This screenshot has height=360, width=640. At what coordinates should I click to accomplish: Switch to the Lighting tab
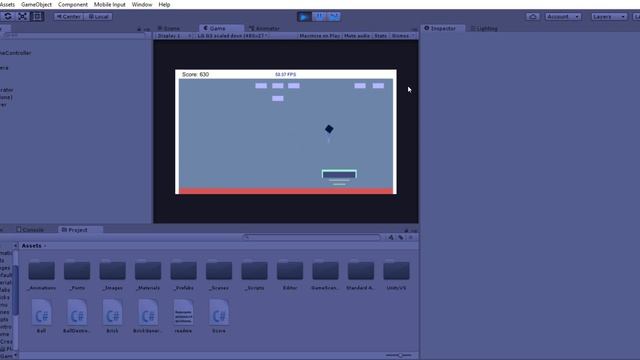point(484,28)
